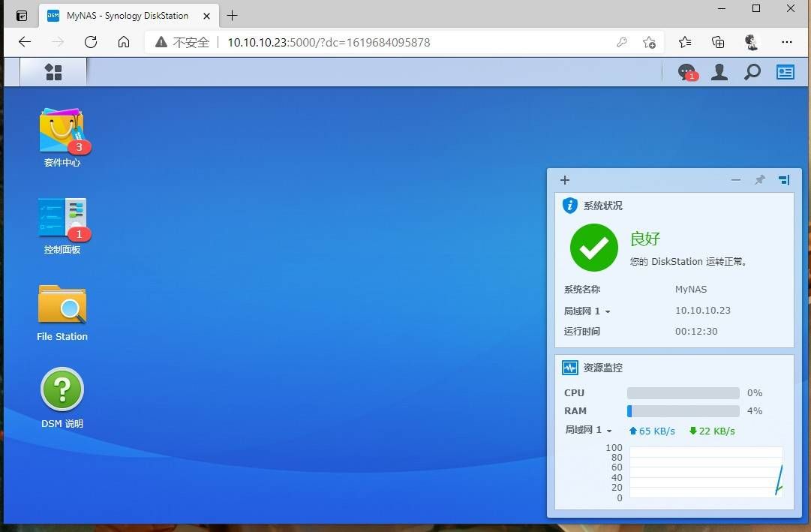811x532 pixels.
Task: Open the 资源监控 widget title
Action: pos(603,368)
